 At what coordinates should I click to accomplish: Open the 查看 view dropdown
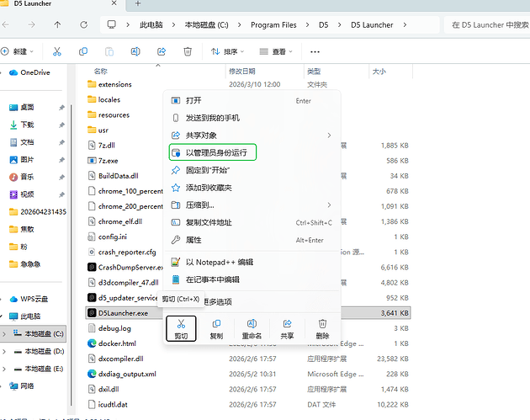276,51
